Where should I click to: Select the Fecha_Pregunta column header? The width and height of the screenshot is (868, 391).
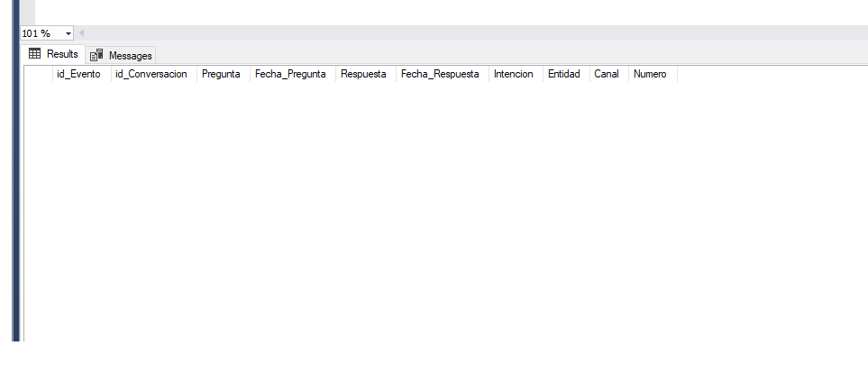290,74
